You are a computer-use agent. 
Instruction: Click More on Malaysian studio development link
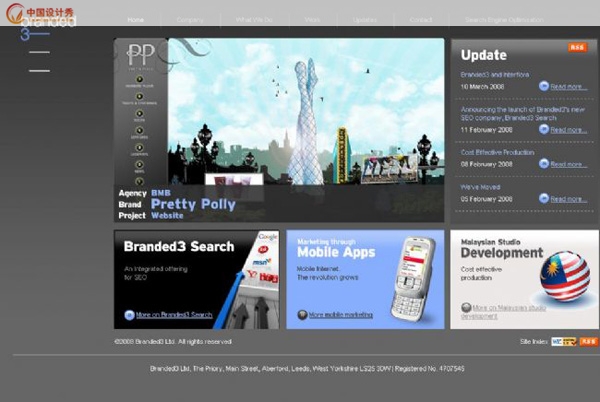click(x=504, y=312)
